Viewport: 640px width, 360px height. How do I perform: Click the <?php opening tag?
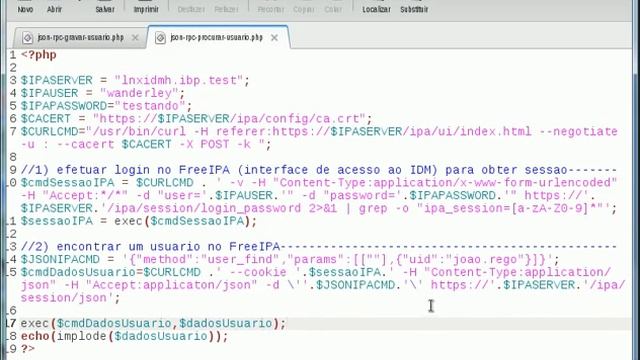[39, 55]
